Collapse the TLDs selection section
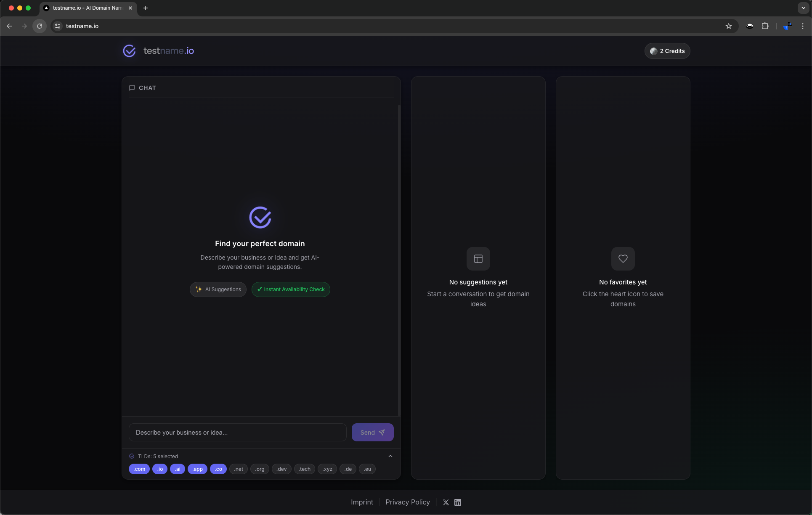Screen dimensions: 812x515 coord(390,456)
